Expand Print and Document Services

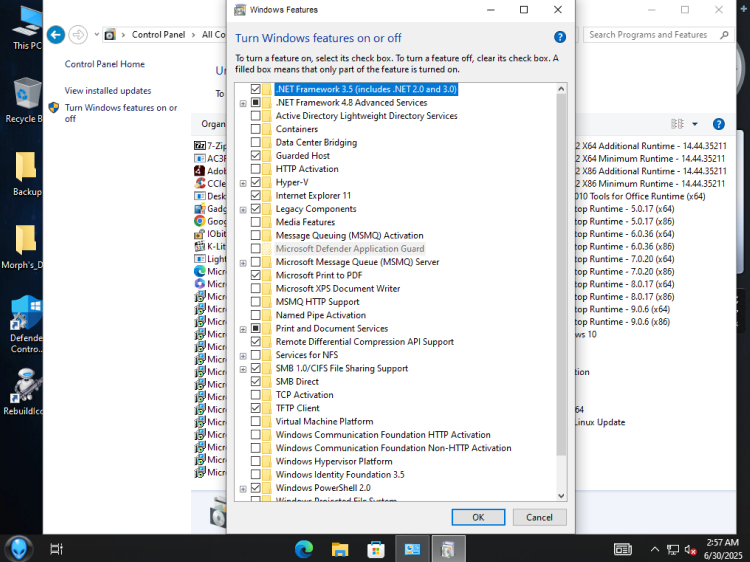[243, 329]
